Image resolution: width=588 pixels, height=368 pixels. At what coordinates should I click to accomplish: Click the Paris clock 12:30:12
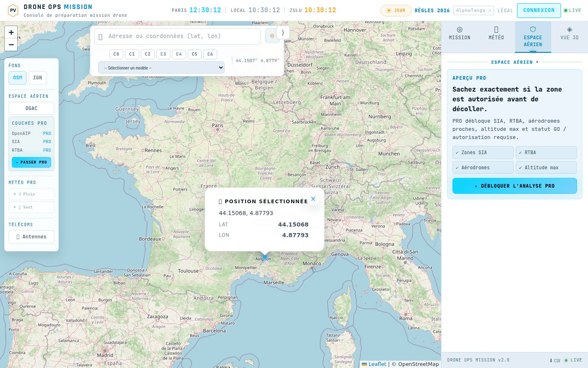click(205, 10)
